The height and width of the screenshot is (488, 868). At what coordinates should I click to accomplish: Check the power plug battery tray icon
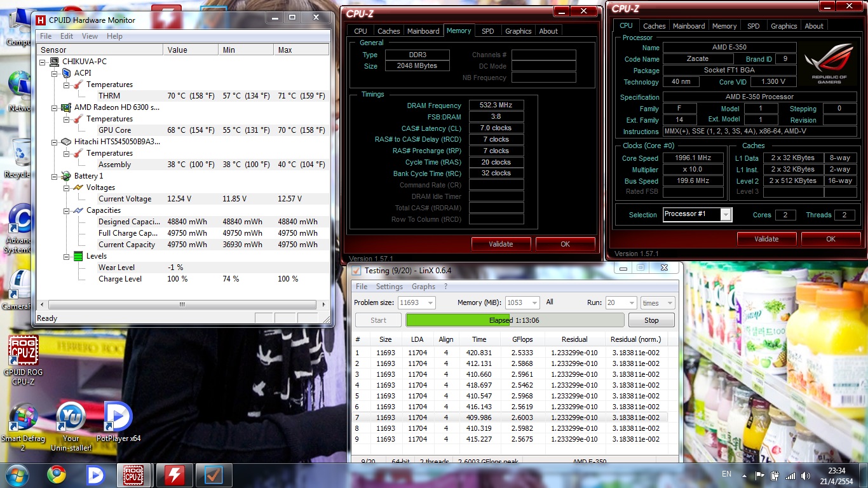click(x=775, y=475)
